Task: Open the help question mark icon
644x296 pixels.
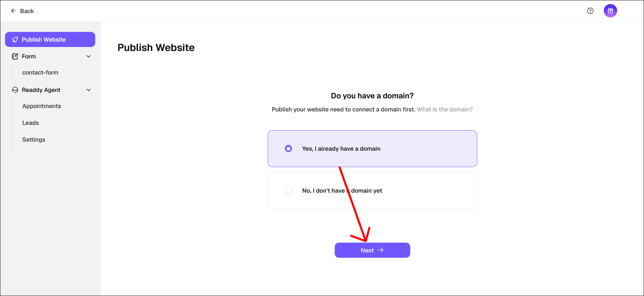Action: [590, 11]
